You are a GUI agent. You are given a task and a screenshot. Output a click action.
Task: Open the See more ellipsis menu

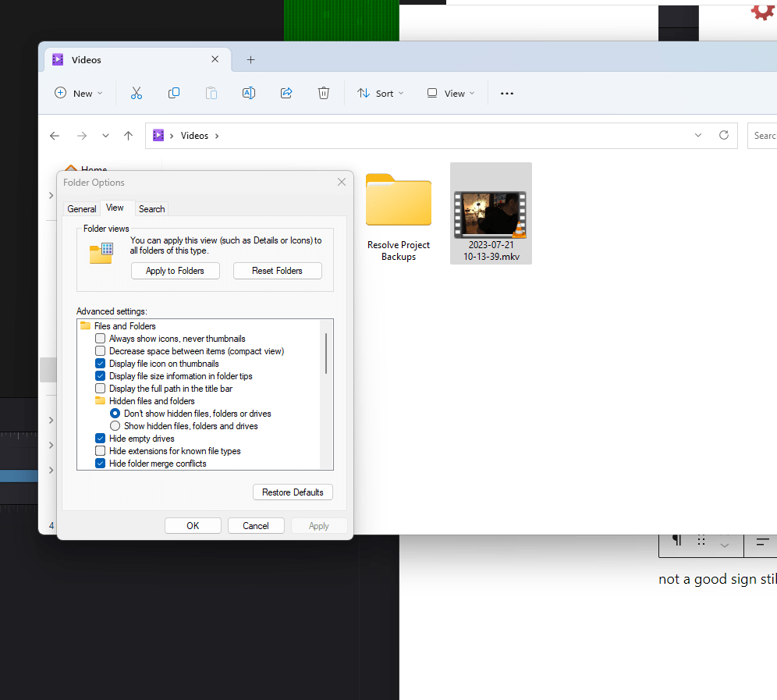point(507,93)
